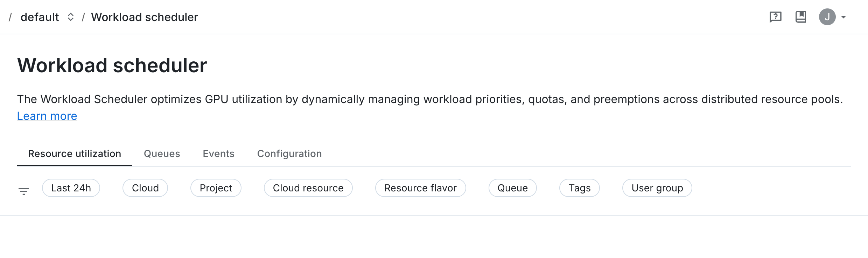Click the filter lines icon
This screenshot has height=258, width=868.
click(24, 191)
